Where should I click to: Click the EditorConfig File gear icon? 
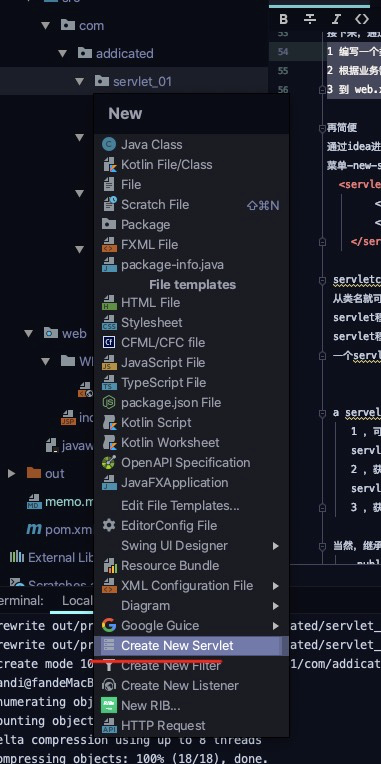point(109,525)
